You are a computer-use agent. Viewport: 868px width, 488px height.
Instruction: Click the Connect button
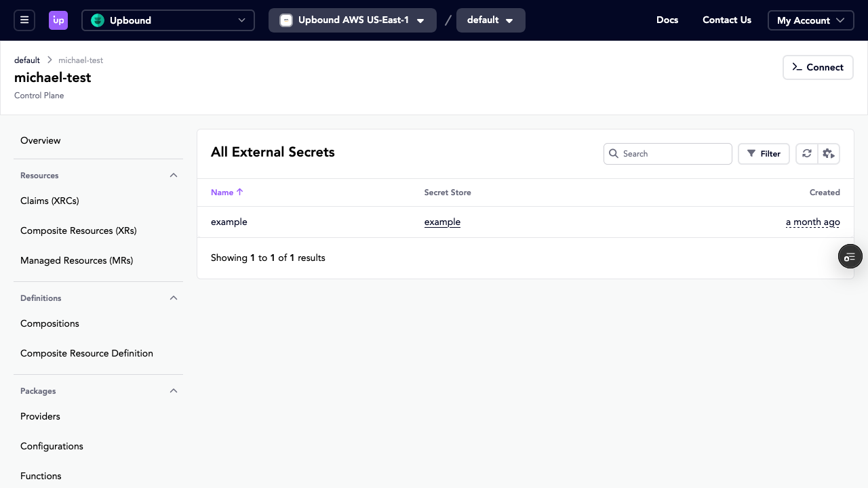(x=818, y=67)
